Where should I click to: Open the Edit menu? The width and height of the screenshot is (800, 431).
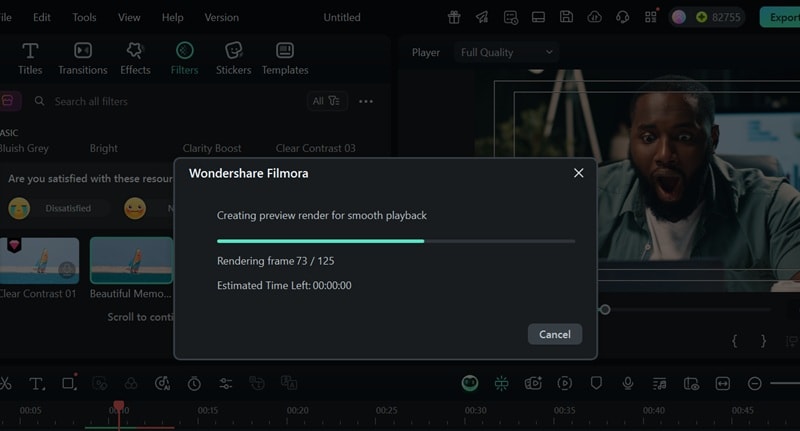click(41, 17)
